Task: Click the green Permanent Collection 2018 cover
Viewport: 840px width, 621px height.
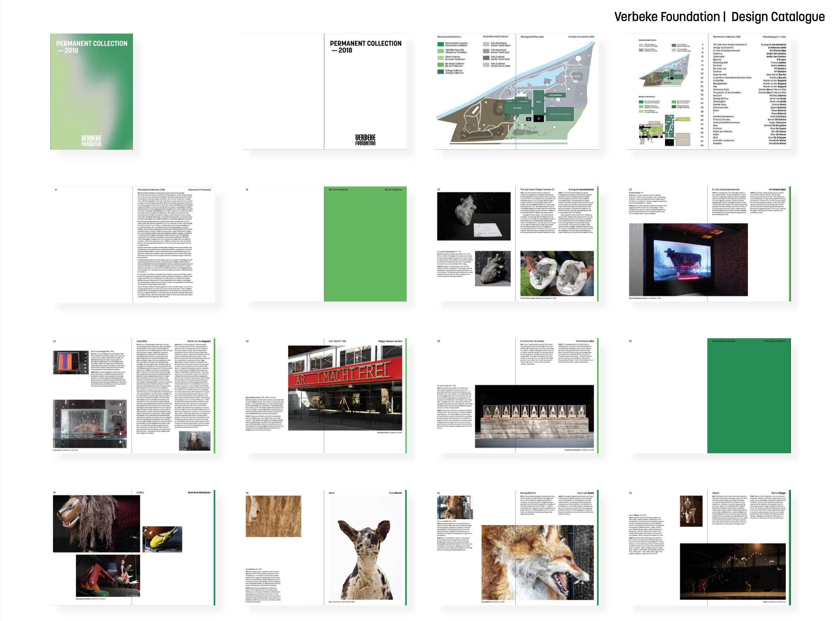Action: 91,92
